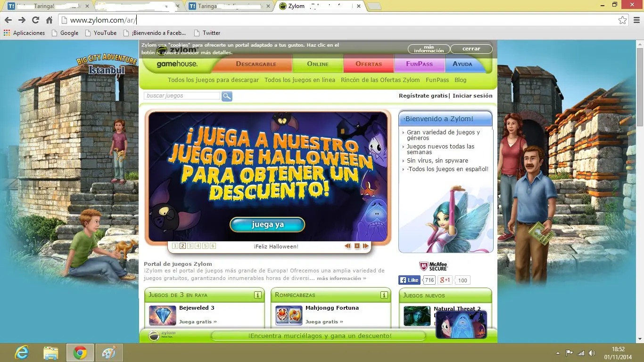
Task: Open Internet Explorer from taskbar
Action: (x=21, y=353)
